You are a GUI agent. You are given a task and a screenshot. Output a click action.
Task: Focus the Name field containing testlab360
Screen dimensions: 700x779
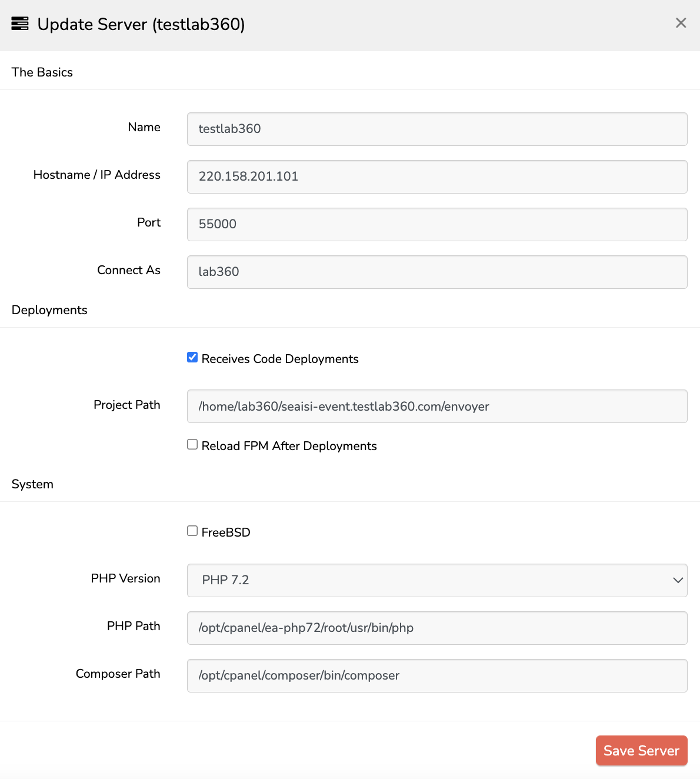coord(436,129)
